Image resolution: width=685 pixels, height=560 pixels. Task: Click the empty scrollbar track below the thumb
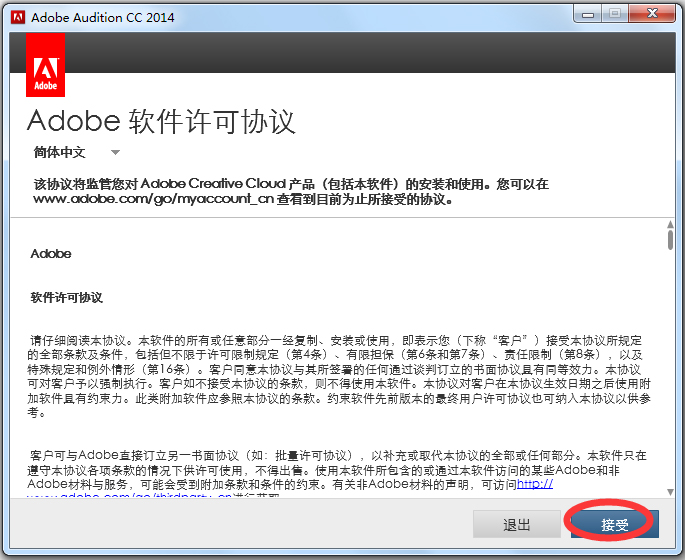tap(670, 380)
